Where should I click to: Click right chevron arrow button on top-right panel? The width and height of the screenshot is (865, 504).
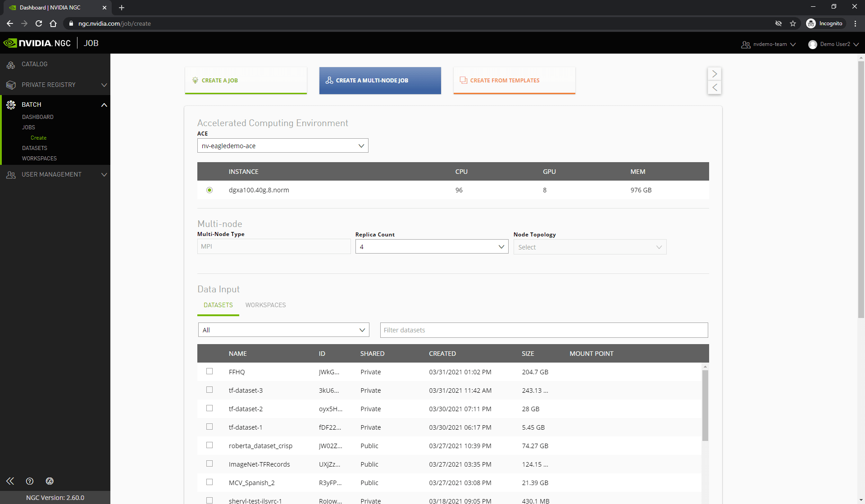coord(715,74)
